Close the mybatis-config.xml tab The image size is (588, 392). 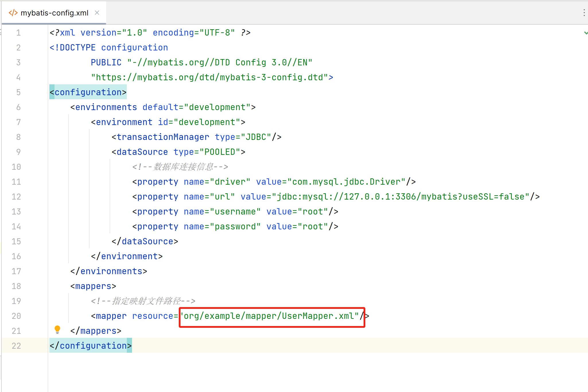tap(97, 13)
